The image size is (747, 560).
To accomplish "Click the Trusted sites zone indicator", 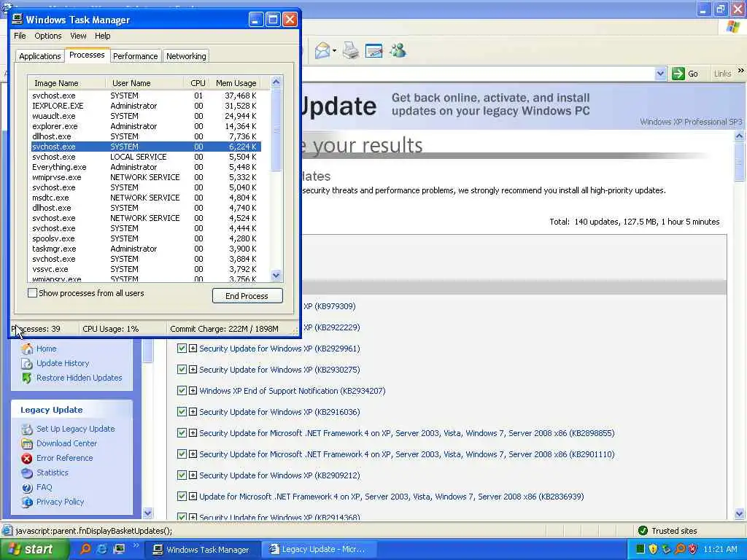I will [668, 531].
